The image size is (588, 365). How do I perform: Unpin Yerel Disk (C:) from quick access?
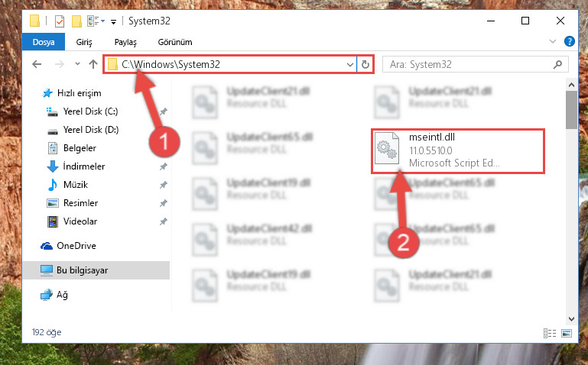click(164, 111)
